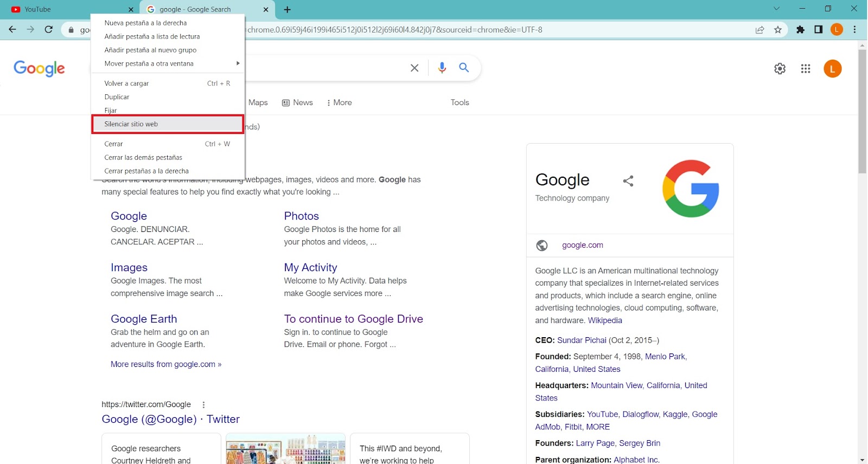
Task: Click the Google G logo thumbnail
Action: 691,189
